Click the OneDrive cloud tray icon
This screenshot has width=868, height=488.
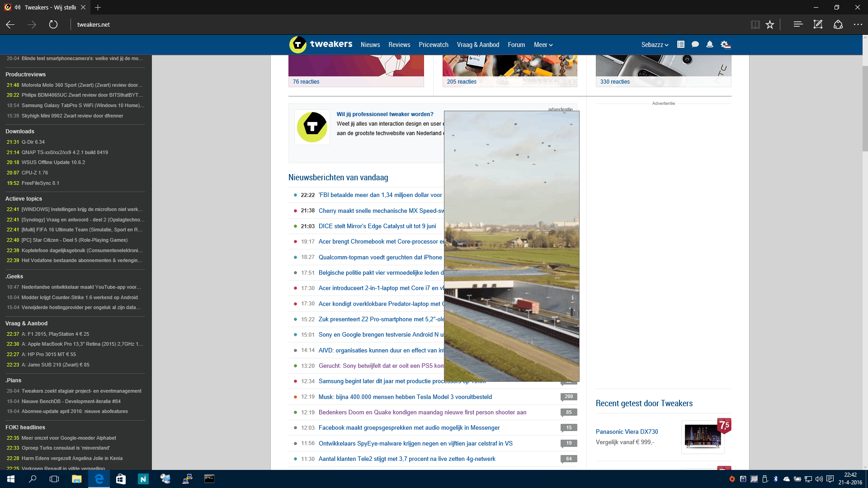click(x=787, y=479)
